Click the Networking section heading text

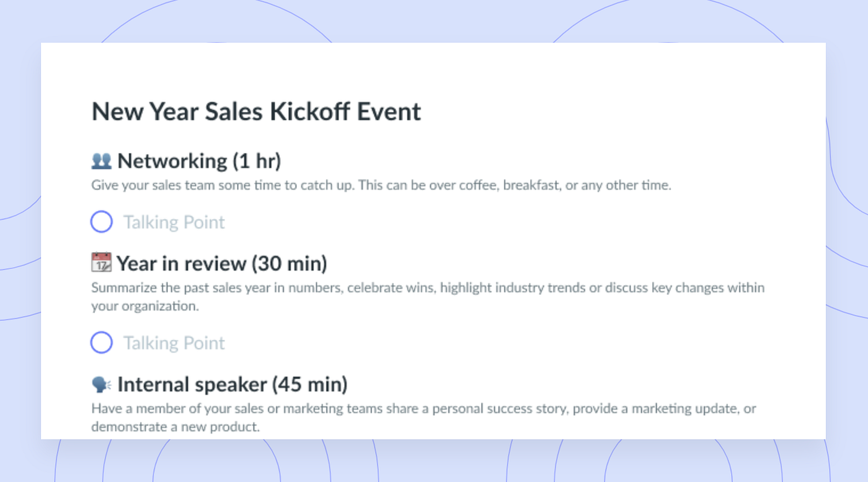tap(199, 161)
